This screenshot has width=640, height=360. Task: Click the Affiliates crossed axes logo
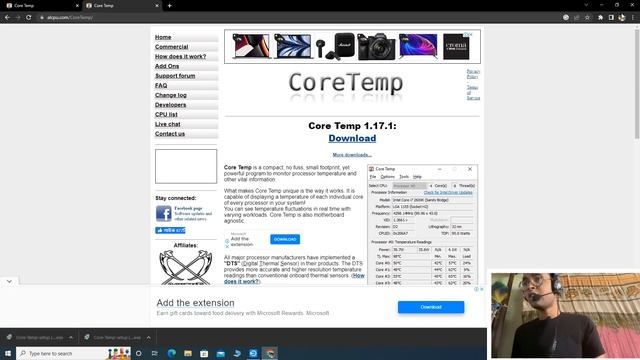186,267
